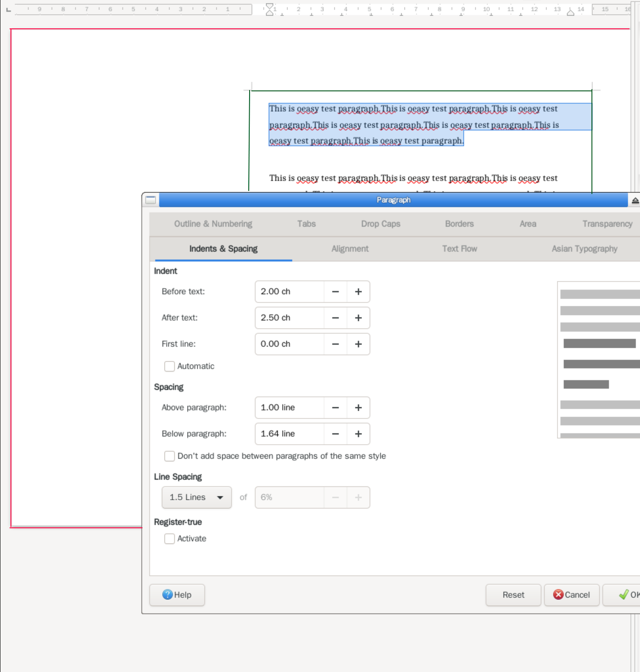Increase the After text indent value
Viewport: 640px width, 672px height.
(x=358, y=318)
